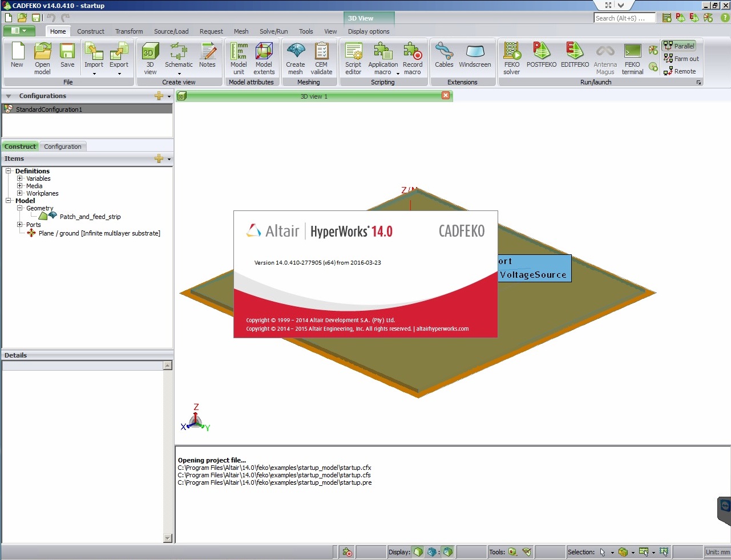Expand the Variables tree node
731x560 pixels.
tap(19, 178)
